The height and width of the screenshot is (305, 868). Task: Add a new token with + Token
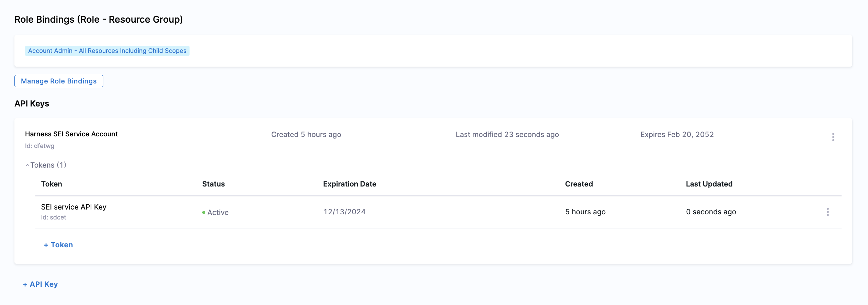click(58, 245)
